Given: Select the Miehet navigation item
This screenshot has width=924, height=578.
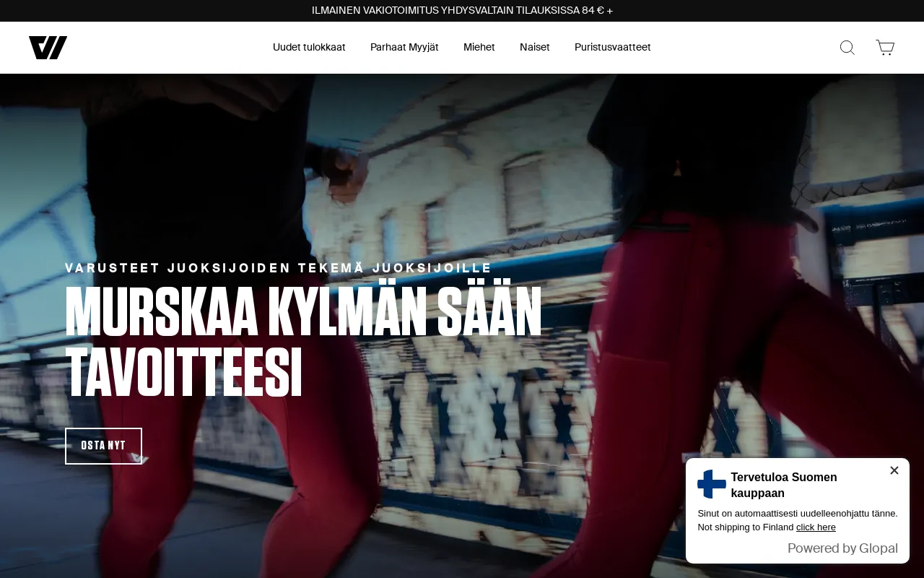Looking at the screenshot, I should [479, 47].
